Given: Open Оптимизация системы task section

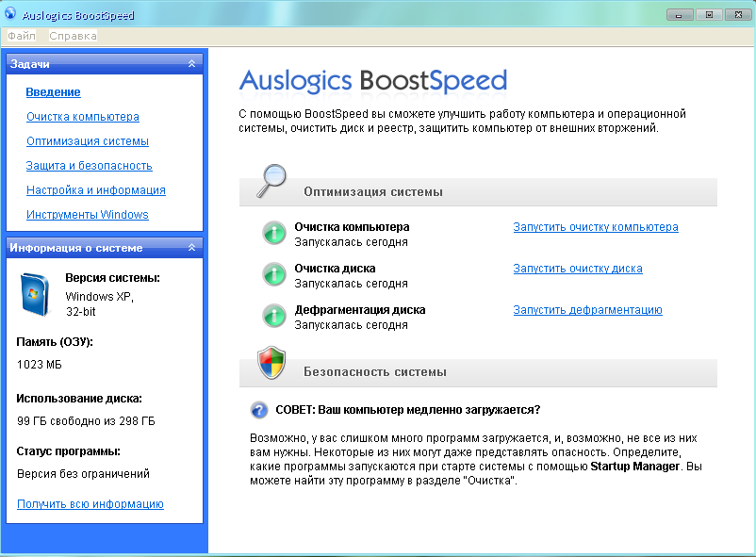Looking at the screenshot, I should tap(88, 141).
